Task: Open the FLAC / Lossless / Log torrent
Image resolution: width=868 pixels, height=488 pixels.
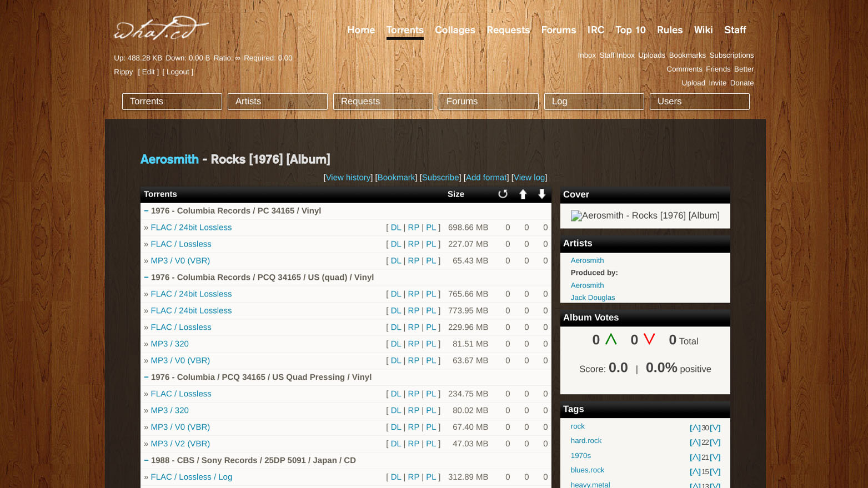Action: 192,477
